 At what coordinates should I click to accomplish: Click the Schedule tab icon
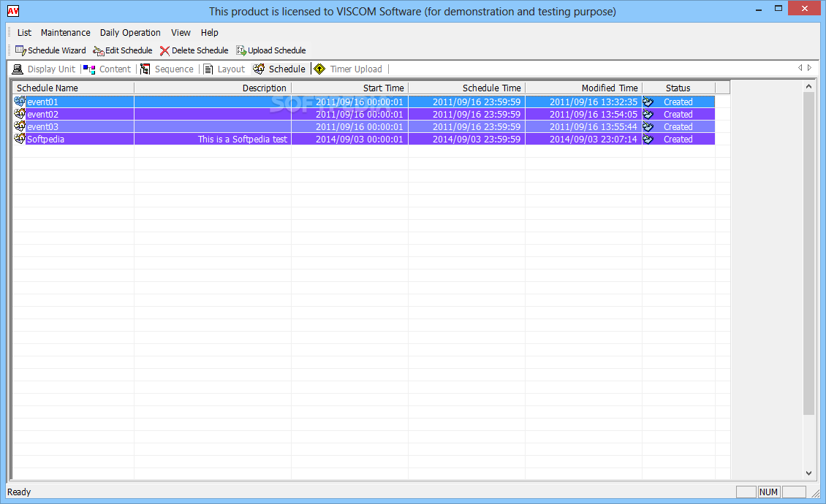(x=259, y=69)
